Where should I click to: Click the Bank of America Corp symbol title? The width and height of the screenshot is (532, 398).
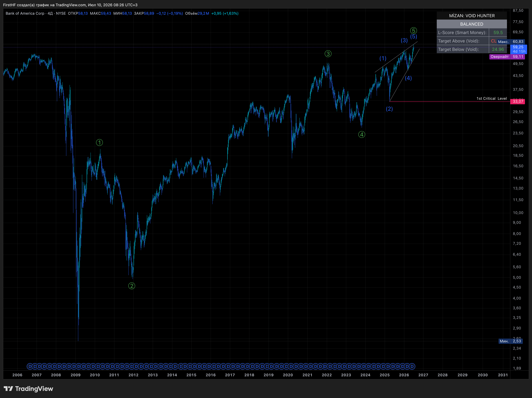tap(25, 13)
